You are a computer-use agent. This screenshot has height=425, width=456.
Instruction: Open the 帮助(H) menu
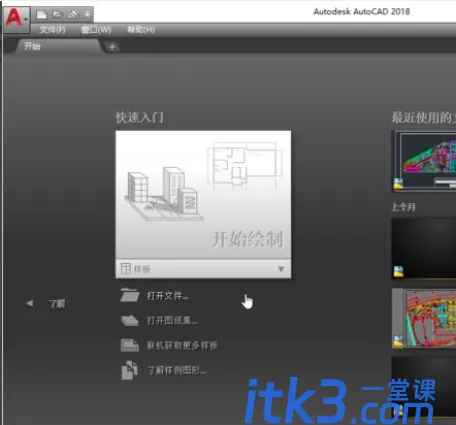141,30
